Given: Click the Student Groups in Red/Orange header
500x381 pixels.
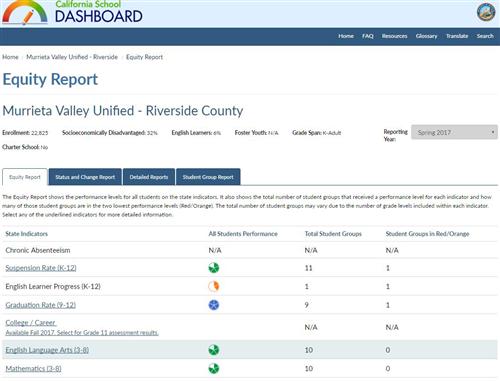Looking at the screenshot, I should click(x=427, y=234).
